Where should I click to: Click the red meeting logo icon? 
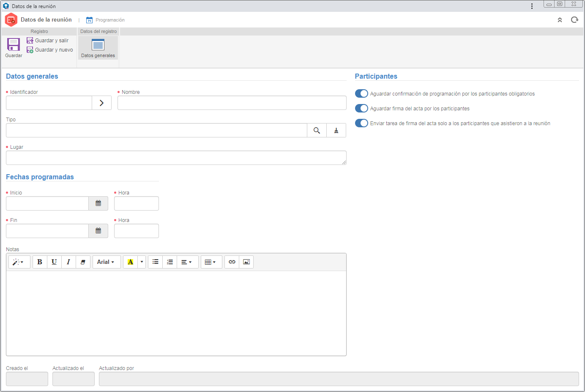11,20
